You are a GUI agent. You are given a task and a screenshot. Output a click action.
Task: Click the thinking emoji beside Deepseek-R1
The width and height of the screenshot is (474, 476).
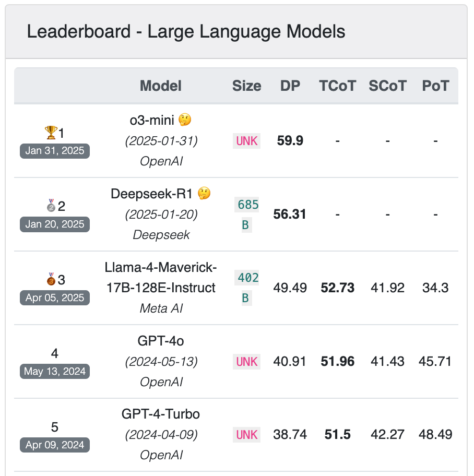[x=204, y=194]
